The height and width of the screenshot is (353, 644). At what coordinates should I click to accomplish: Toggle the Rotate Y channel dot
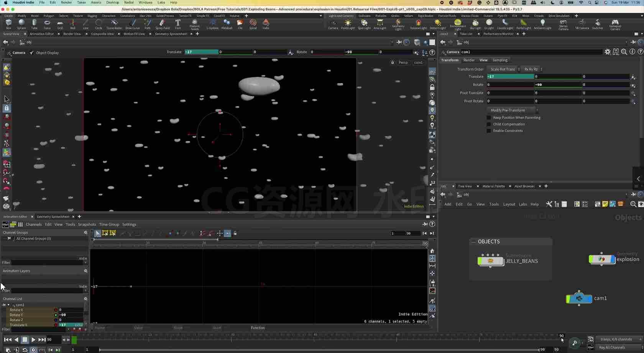(56, 315)
